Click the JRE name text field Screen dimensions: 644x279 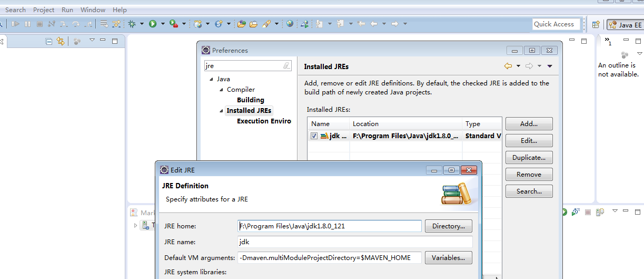355,242
